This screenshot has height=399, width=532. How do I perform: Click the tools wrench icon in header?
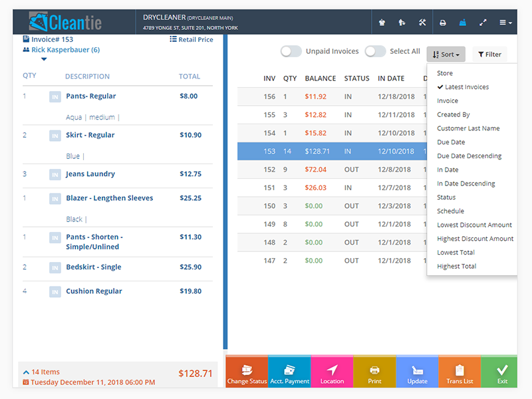tap(422, 23)
